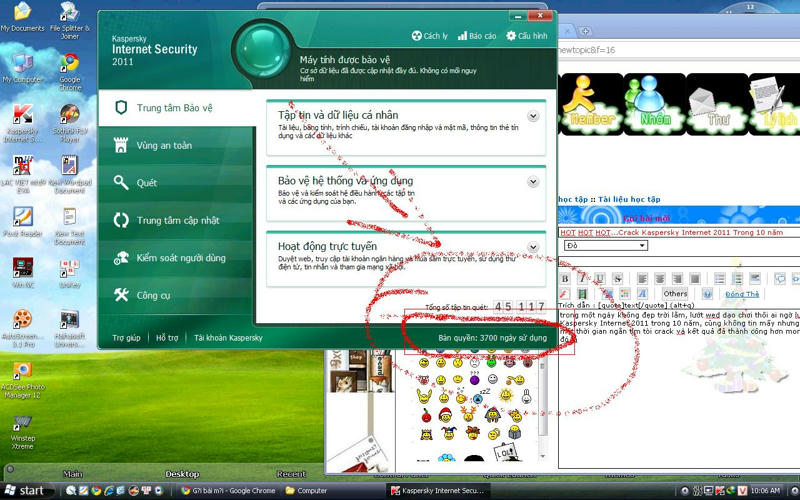Image resolution: width=800 pixels, height=500 pixels.
Task: Click Chrome address bar URL
Action: tap(679, 50)
